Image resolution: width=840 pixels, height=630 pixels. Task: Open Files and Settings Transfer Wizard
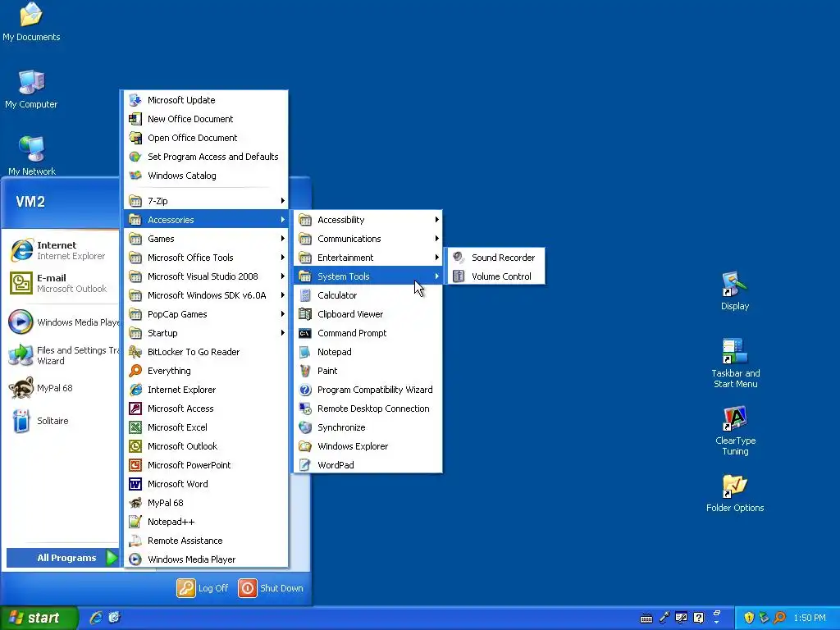[x=62, y=355]
